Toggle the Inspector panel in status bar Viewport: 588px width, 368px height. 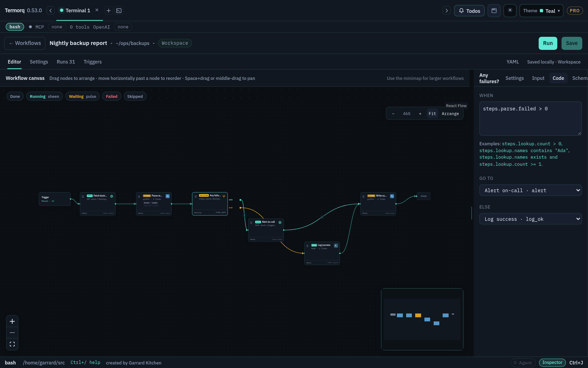[552, 363]
